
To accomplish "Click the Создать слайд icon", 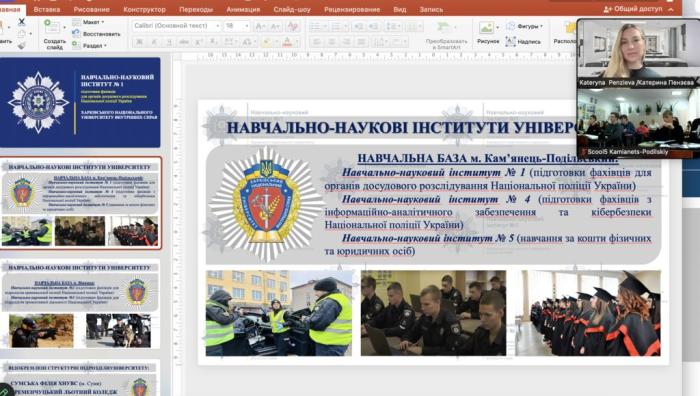I will click(x=52, y=27).
